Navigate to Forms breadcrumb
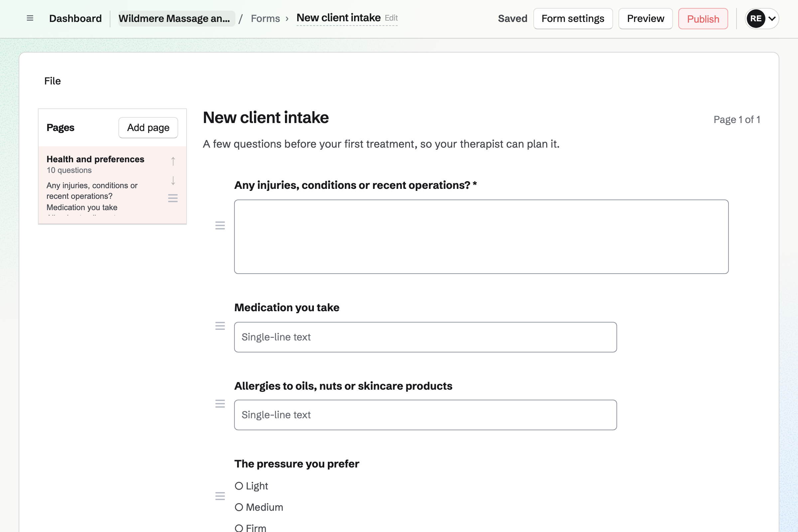798x532 pixels. [265, 19]
